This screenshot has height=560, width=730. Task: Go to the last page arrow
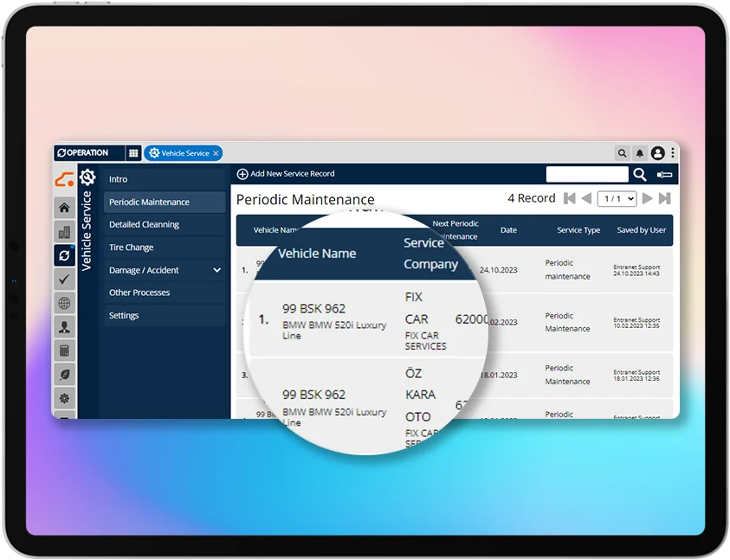click(665, 199)
